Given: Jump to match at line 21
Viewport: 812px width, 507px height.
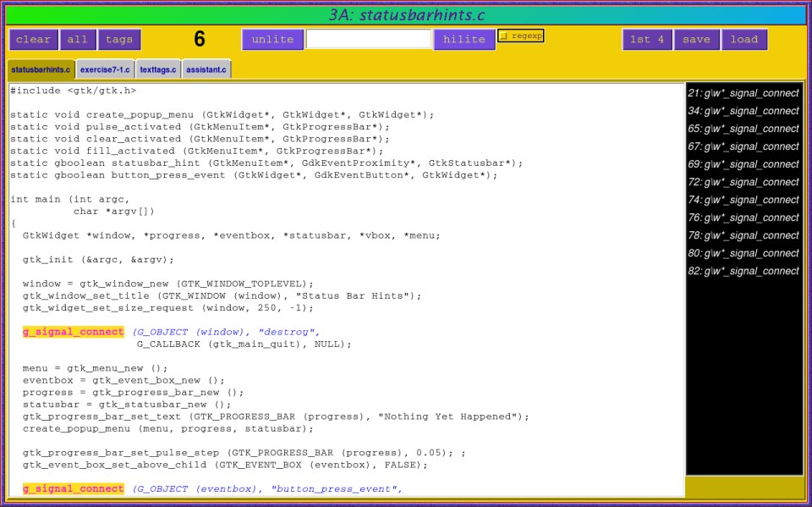Looking at the screenshot, I should tap(743, 93).
